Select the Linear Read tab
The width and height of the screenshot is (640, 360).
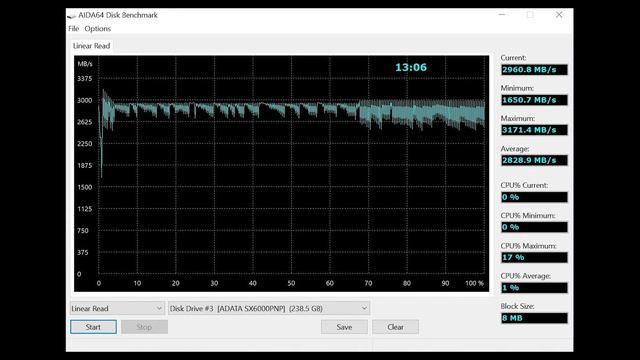[91, 46]
